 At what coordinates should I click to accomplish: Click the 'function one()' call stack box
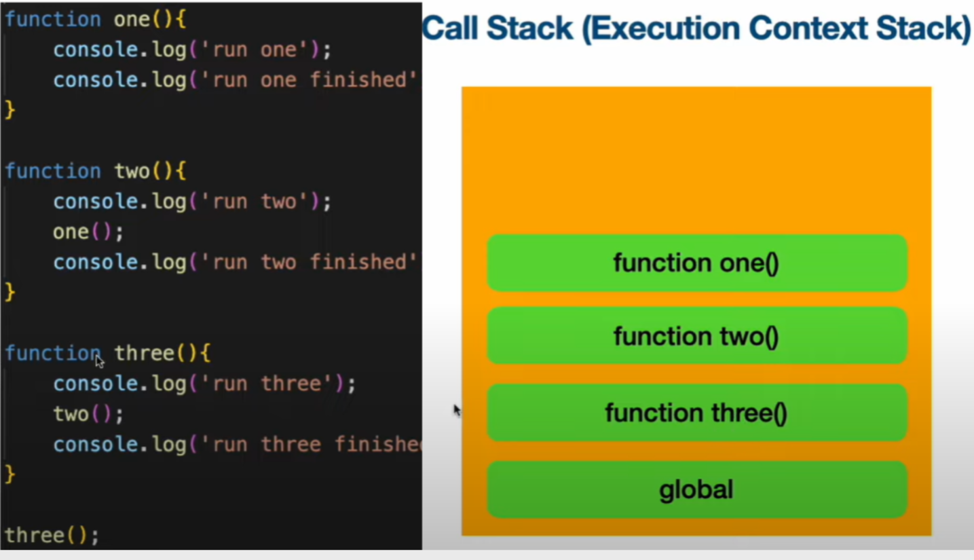click(697, 263)
